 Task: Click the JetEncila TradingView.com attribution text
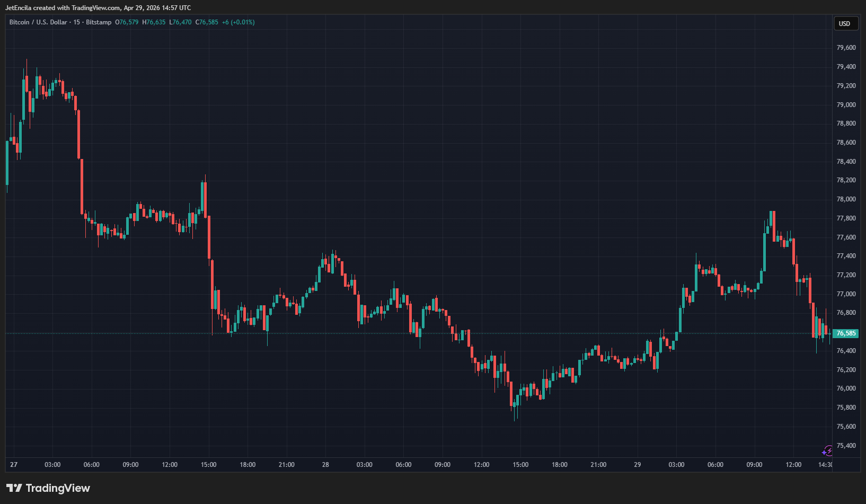[98, 8]
